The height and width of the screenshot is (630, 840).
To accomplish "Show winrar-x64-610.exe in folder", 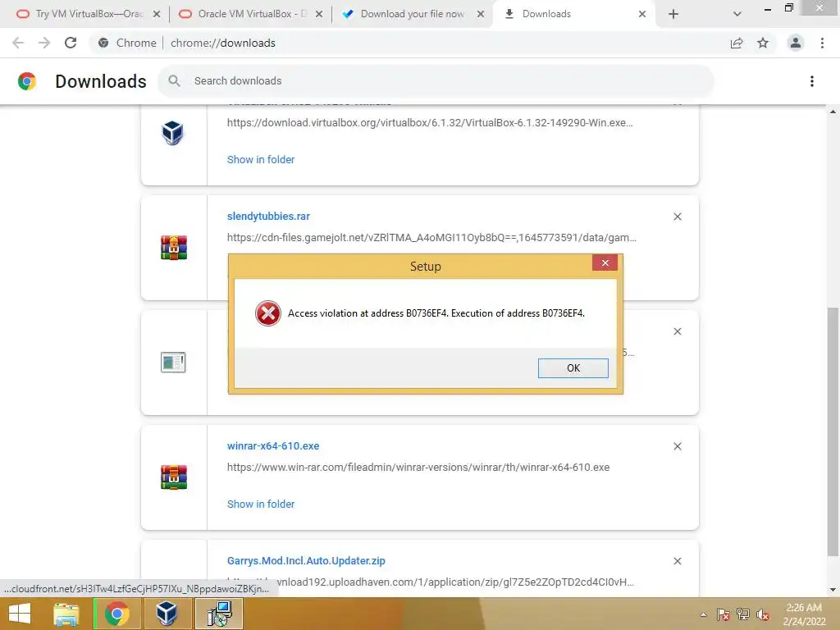I will [261, 504].
